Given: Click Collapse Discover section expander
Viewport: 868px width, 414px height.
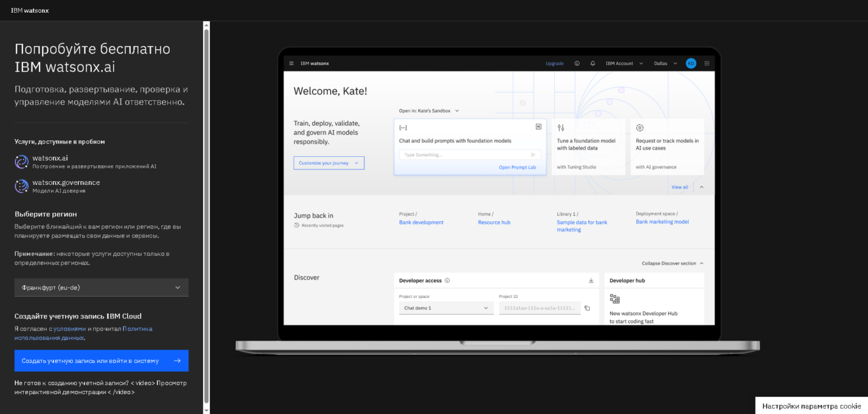Looking at the screenshot, I should coord(673,263).
